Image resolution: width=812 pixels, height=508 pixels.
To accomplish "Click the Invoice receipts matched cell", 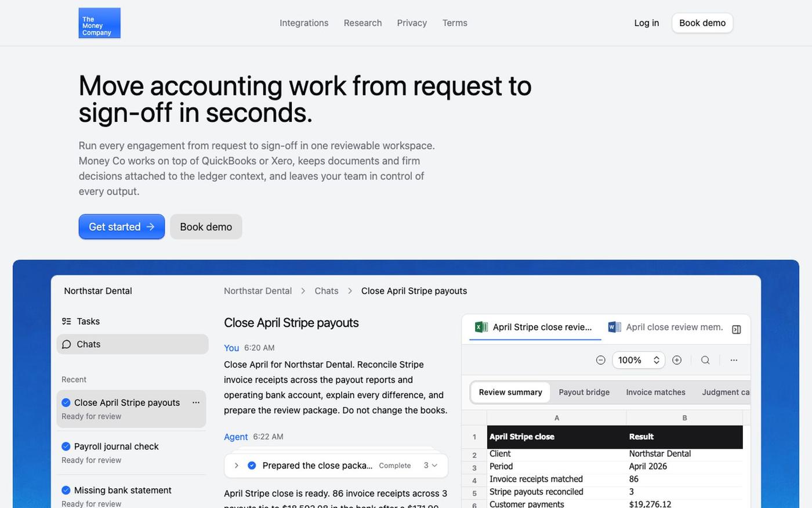I will coord(557,480).
